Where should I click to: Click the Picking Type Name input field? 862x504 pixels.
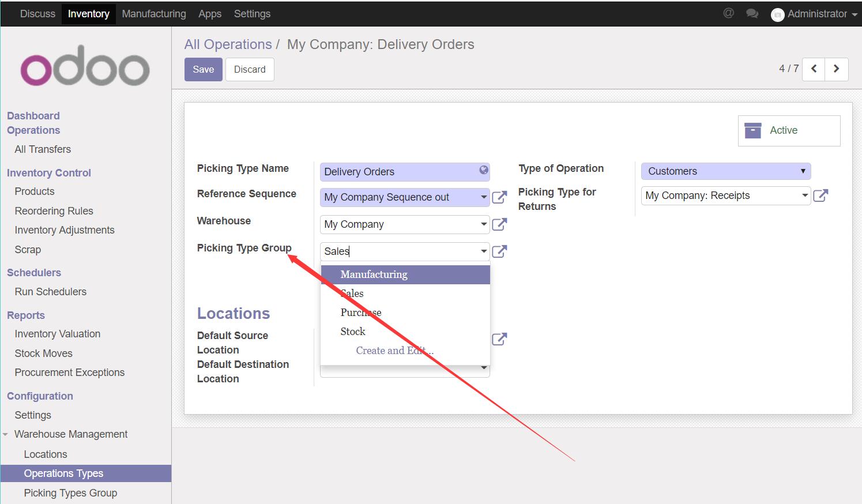(x=405, y=172)
